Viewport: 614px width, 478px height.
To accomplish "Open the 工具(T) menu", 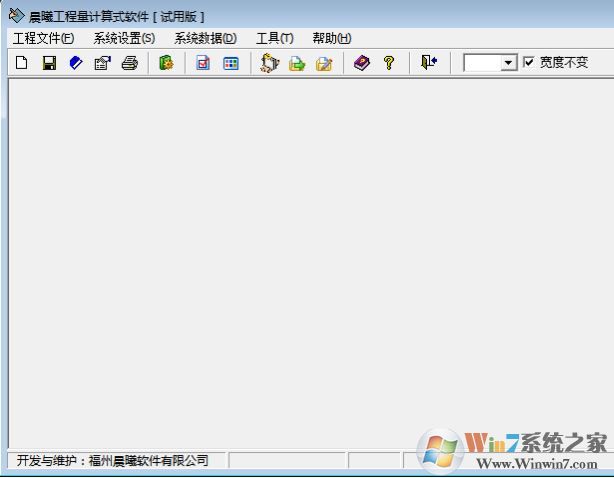I will point(274,38).
